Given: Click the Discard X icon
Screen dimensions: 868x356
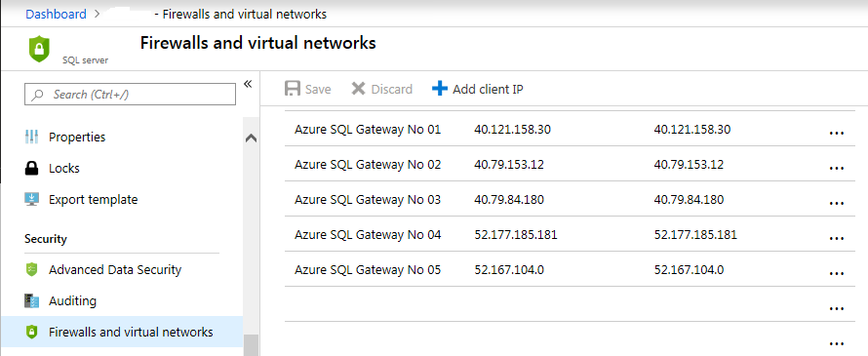Looking at the screenshot, I should click(359, 89).
